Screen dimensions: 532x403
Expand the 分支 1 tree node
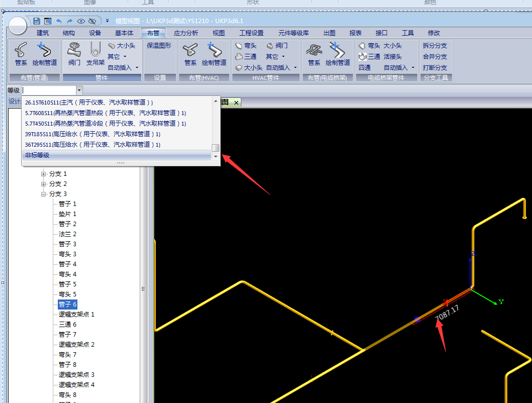coord(44,174)
